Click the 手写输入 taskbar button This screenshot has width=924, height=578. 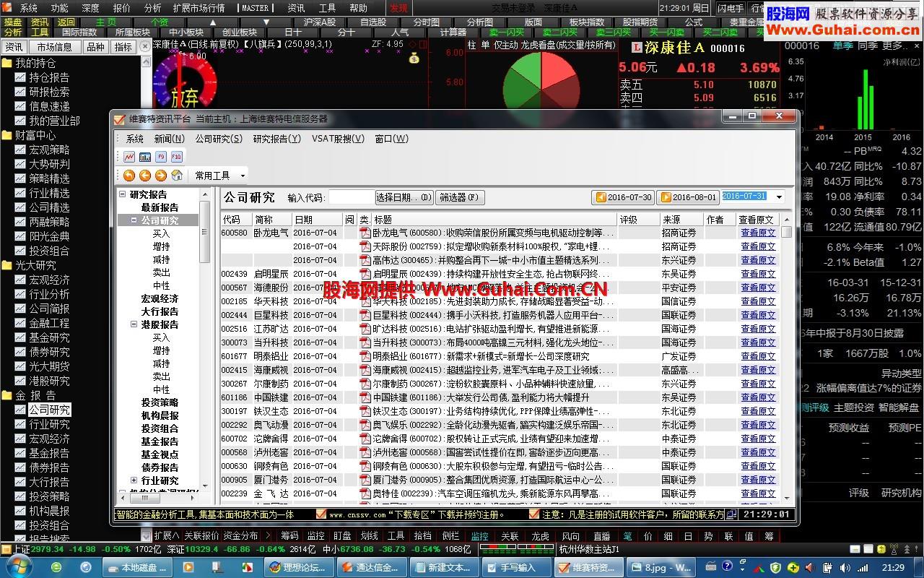click(517, 568)
